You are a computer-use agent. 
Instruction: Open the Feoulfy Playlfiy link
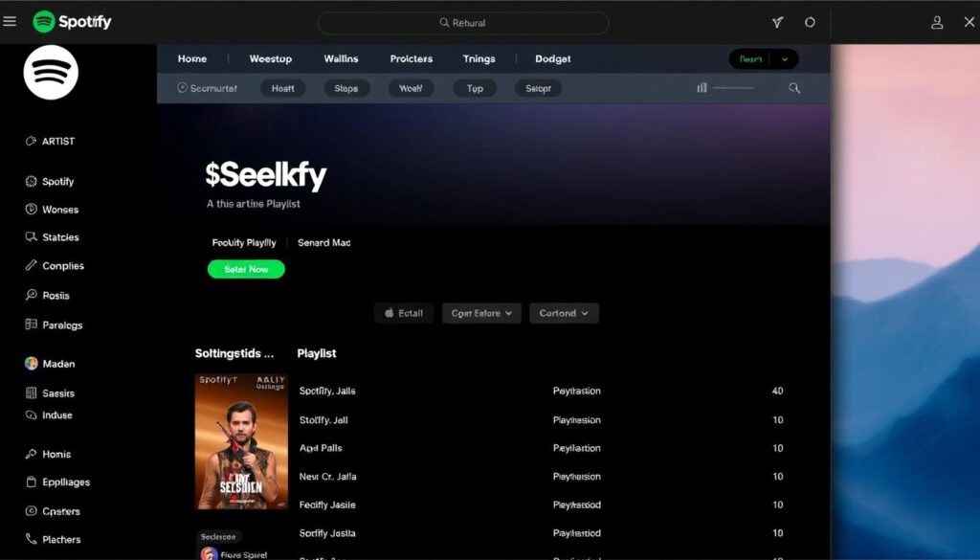(244, 242)
